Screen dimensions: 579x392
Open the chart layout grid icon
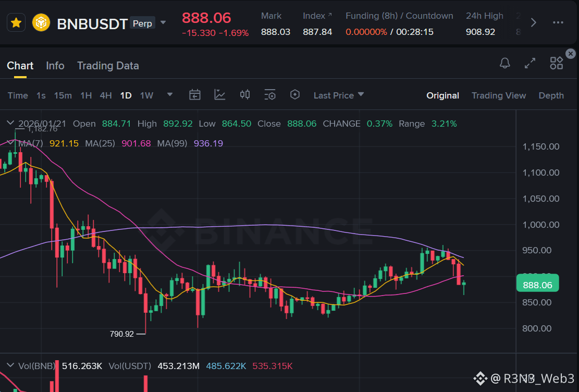[556, 63]
